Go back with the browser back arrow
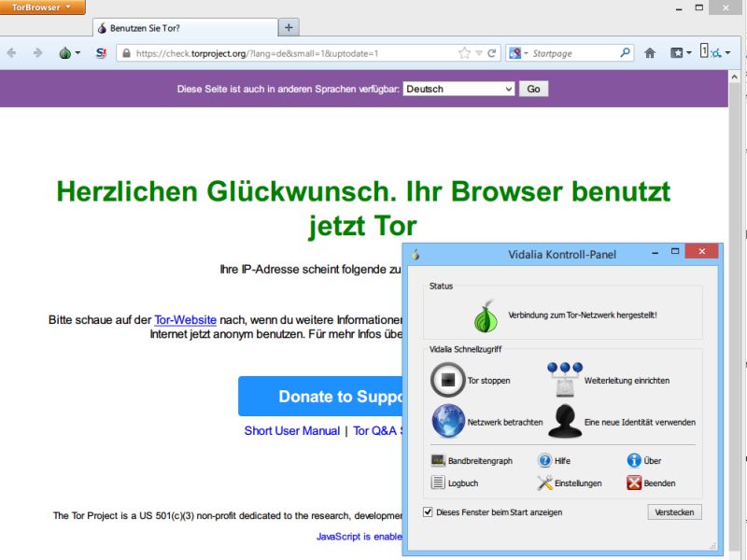 pyautogui.click(x=12, y=53)
